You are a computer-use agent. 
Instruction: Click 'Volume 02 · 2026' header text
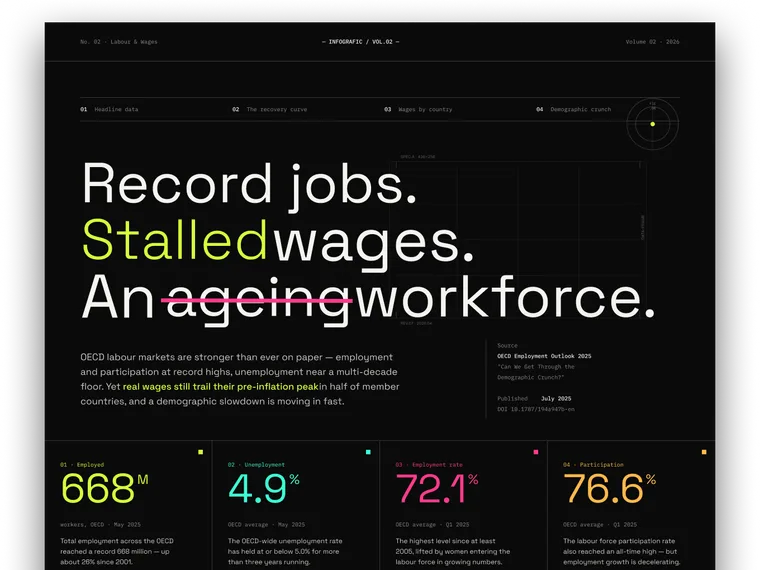click(652, 42)
